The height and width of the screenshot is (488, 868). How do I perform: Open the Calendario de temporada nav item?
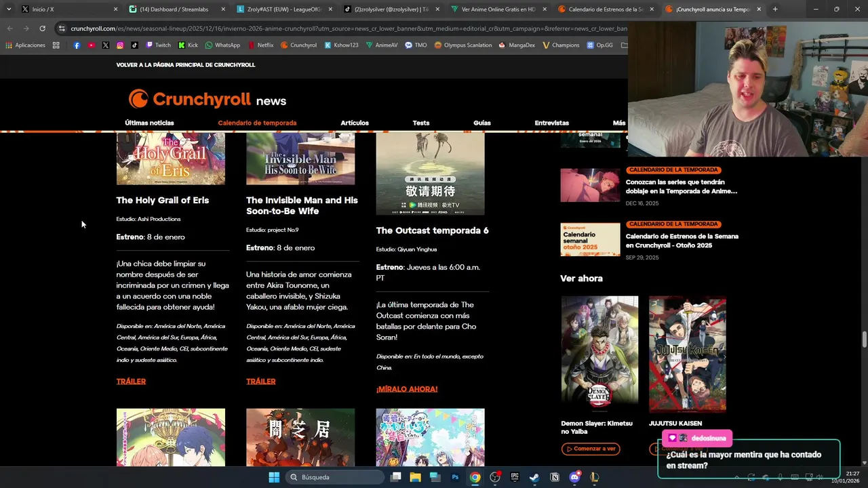(257, 123)
